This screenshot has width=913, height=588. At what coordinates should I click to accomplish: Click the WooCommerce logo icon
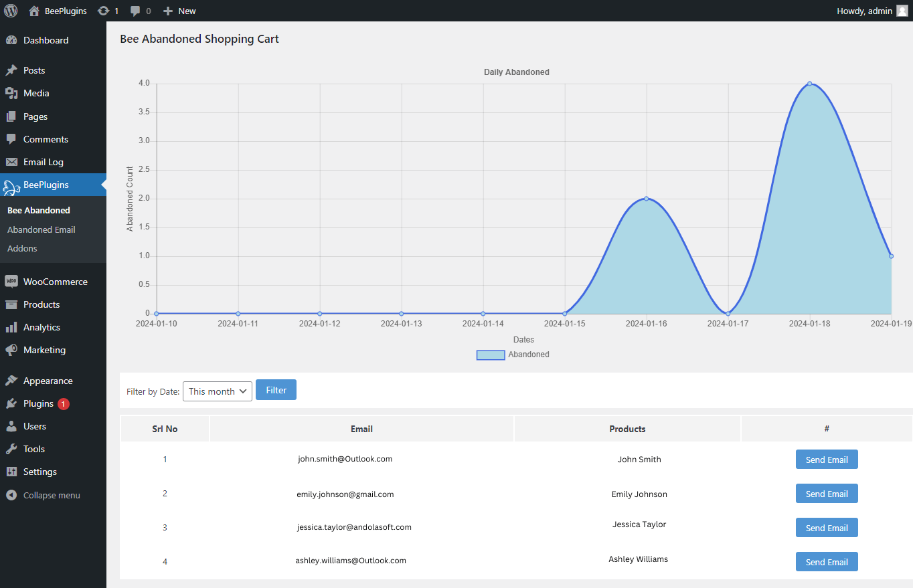[11, 282]
